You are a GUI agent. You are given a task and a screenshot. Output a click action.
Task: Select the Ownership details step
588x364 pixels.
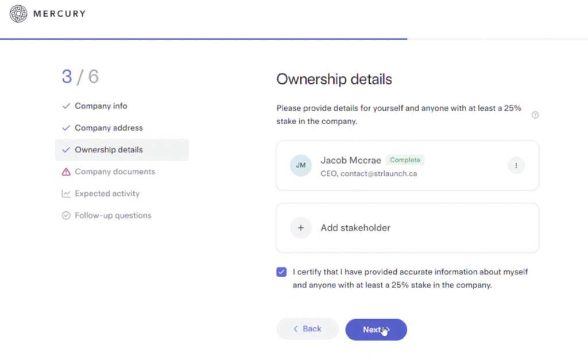point(109,150)
